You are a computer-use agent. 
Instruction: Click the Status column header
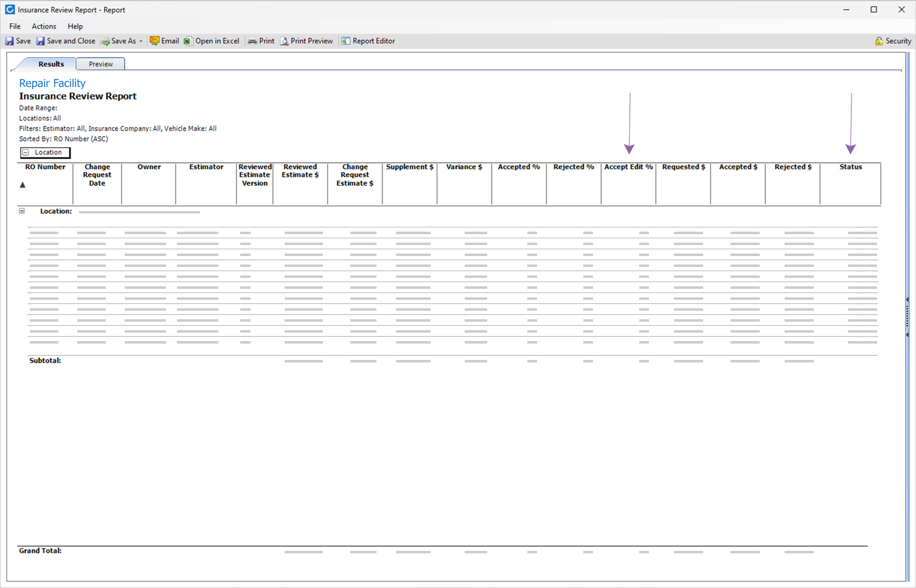click(x=851, y=167)
